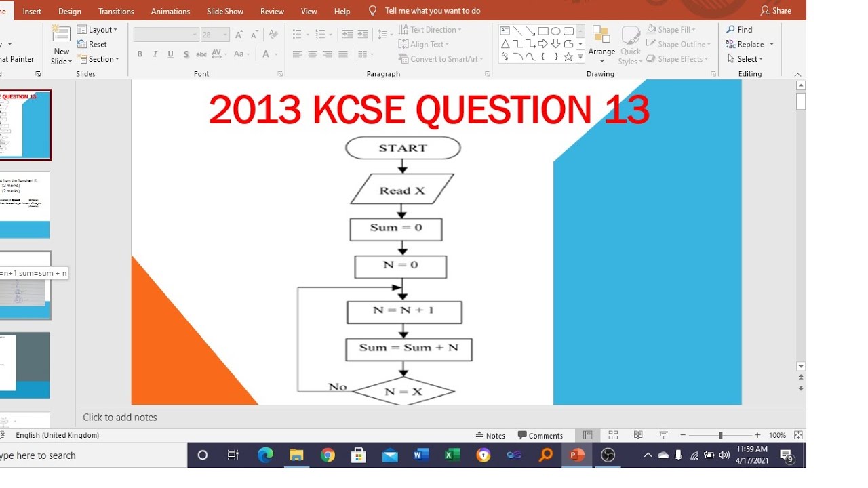The image size is (868, 488).
Task: Open the Slide Show tab
Action: click(225, 11)
